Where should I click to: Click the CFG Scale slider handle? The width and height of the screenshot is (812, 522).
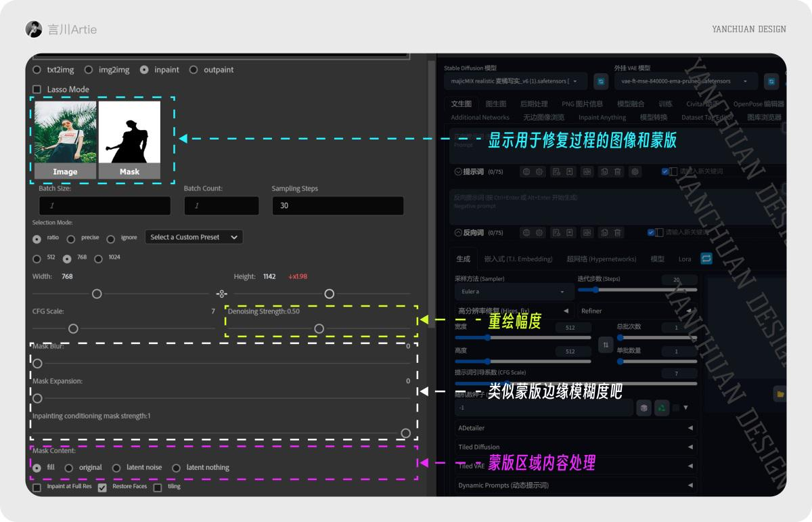(73, 328)
